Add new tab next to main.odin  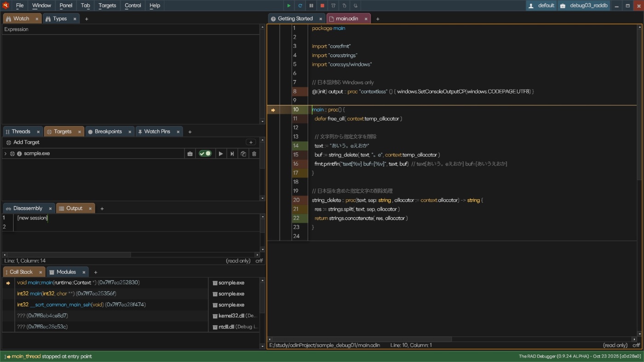click(x=378, y=19)
